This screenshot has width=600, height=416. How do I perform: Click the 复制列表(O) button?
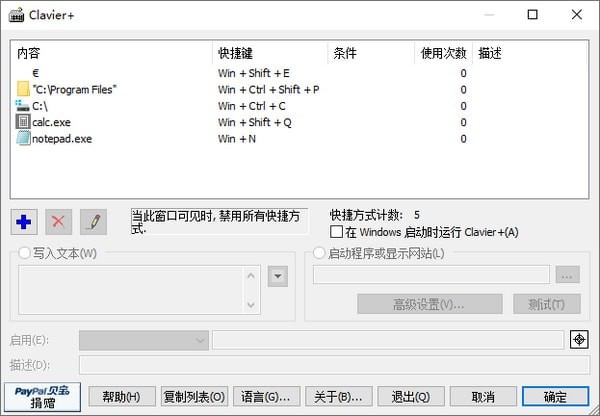tap(194, 396)
